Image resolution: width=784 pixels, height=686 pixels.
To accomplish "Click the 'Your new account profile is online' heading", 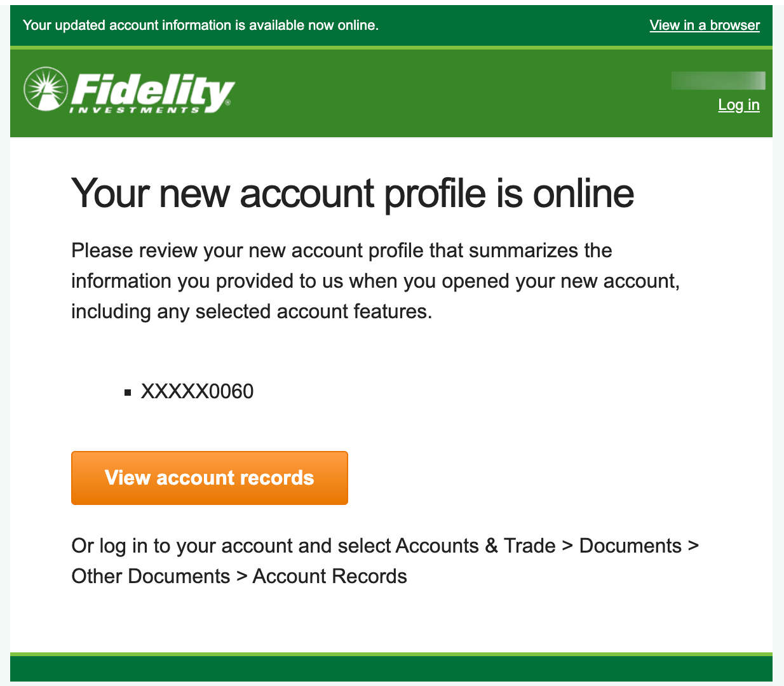I will tap(353, 193).
